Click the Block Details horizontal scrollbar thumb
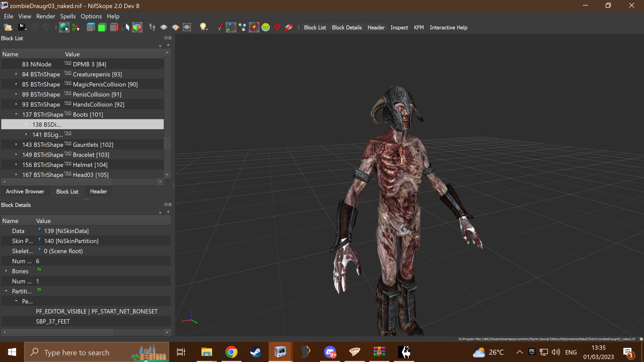The image size is (644, 362). (x=60, y=332)
